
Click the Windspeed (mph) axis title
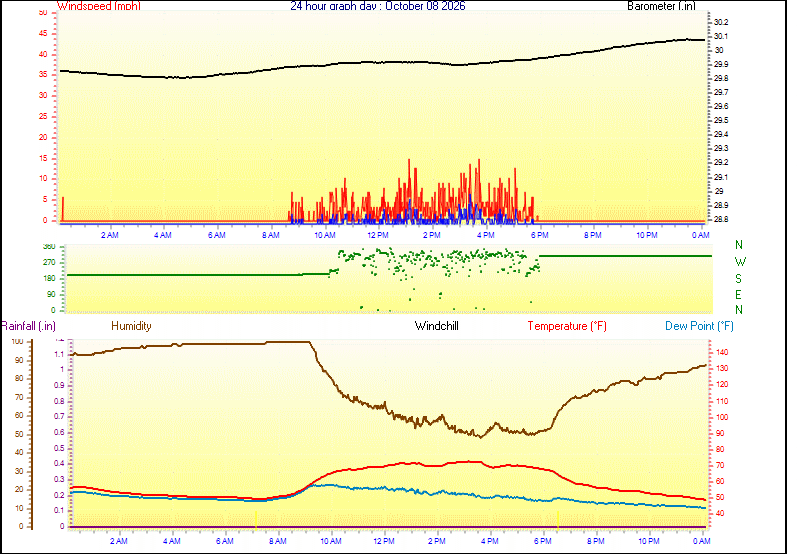99,6
